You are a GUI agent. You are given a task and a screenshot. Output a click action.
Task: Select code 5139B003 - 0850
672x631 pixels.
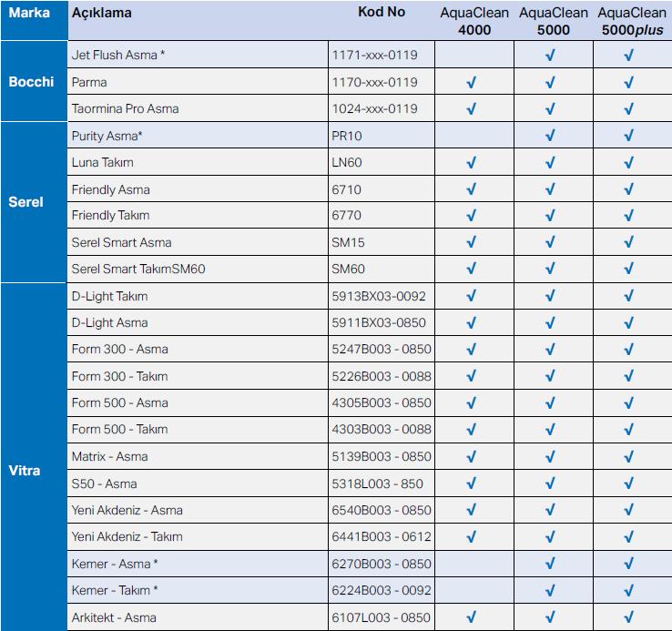(x=382, y=456)
